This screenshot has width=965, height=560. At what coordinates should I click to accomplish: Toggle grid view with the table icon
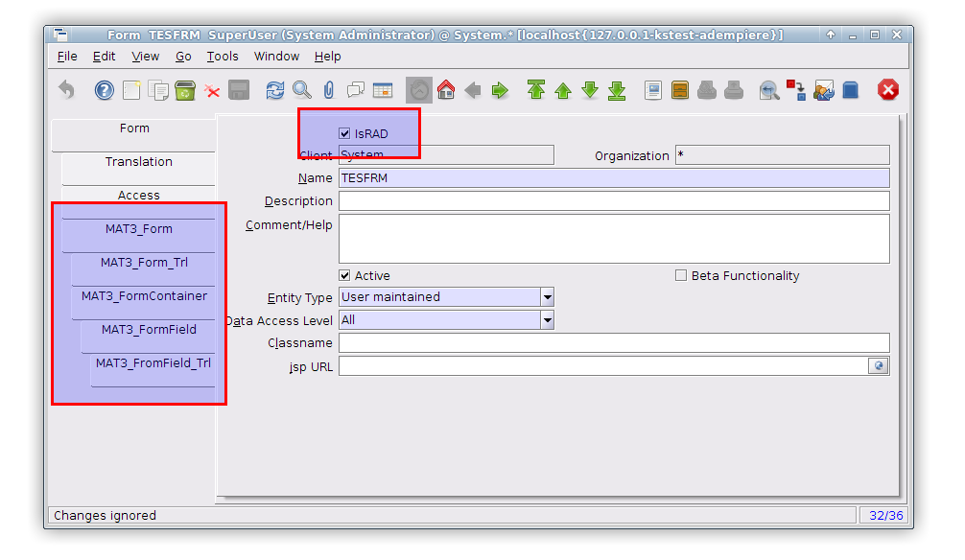pyautogui.click(x=383, y=90)
